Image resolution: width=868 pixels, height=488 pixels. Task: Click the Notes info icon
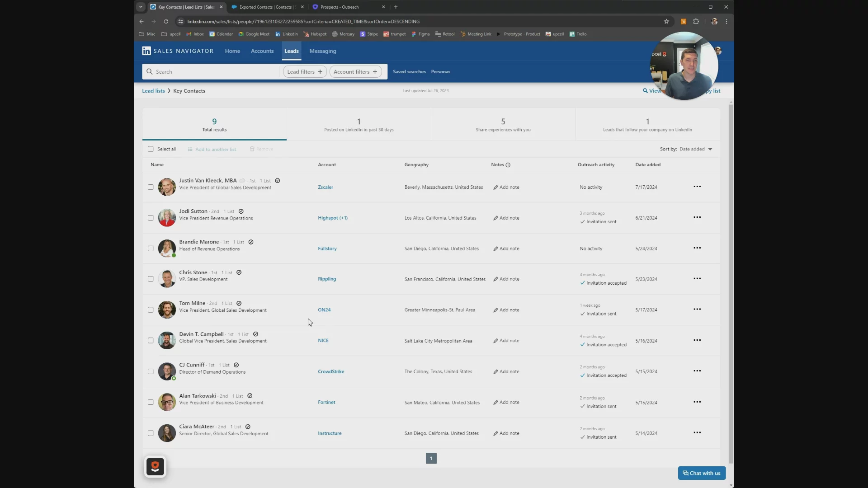coord(508,165)
